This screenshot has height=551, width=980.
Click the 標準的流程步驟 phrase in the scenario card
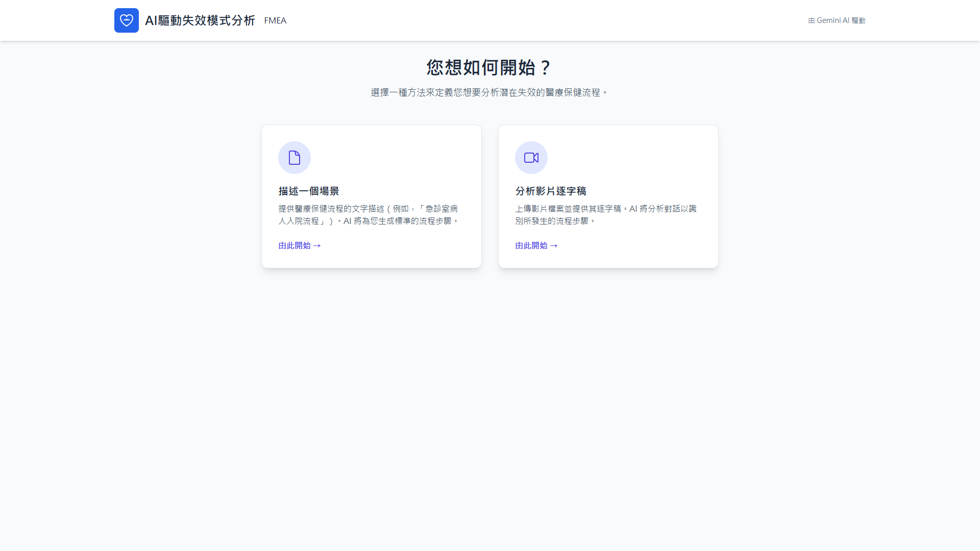423,221
